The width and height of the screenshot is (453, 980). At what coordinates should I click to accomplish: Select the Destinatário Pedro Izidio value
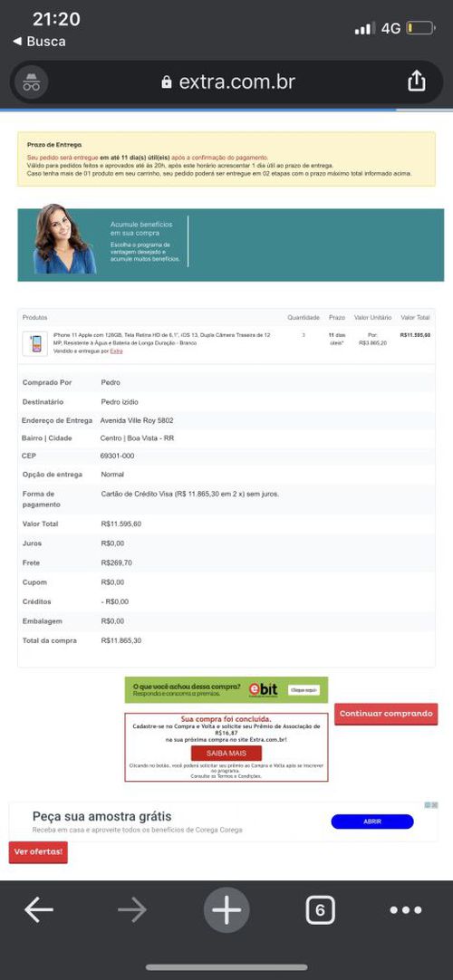120,402
